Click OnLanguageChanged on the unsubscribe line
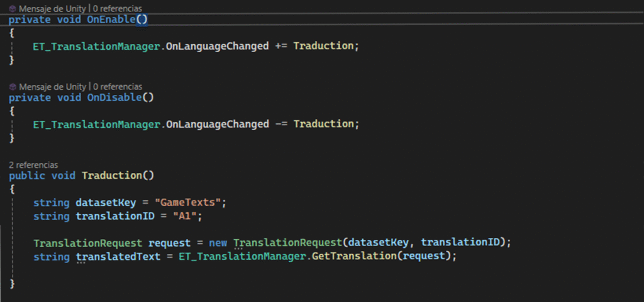This screenshot has width=644, height=302. coord(217,124)
